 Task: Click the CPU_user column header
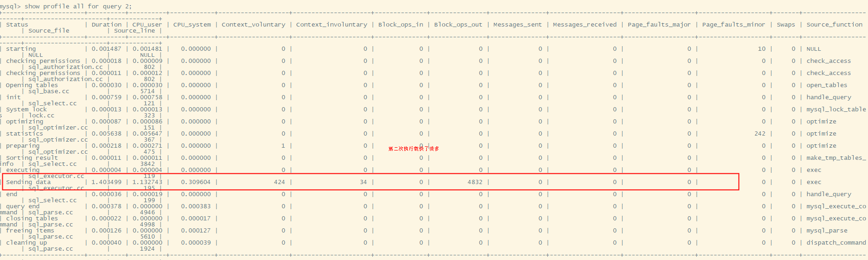coord(147,25)
